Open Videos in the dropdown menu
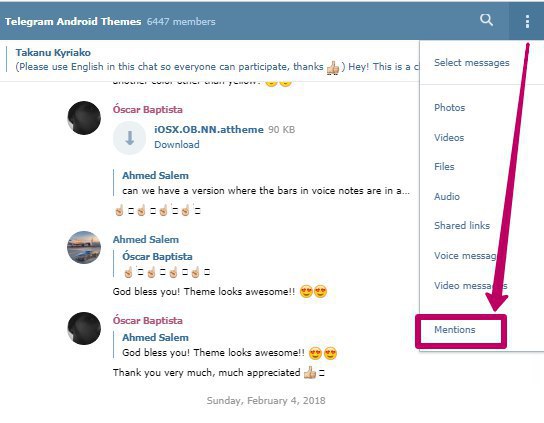 pyautogui.click(x=449, y=137)
